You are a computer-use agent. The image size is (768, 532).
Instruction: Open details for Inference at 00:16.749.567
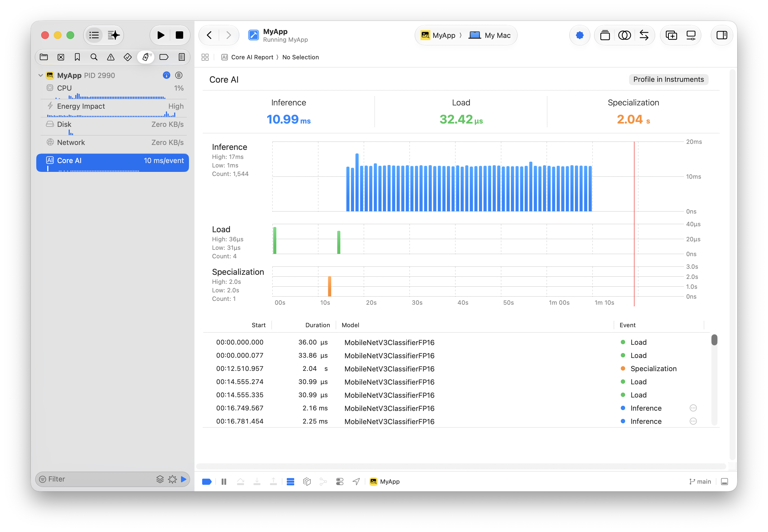point(693,408)
